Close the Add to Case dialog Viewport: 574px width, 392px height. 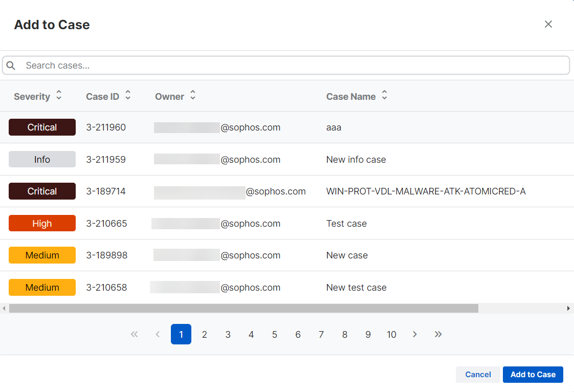coord(548,24)
